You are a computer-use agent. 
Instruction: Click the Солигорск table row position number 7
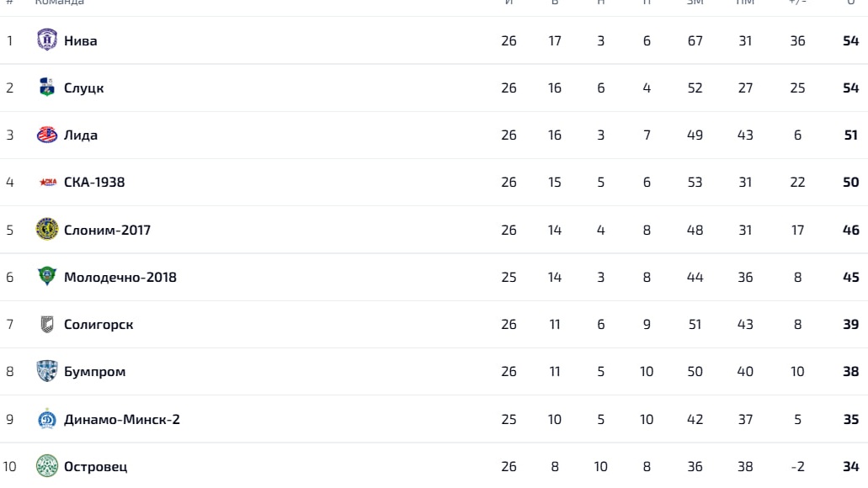coord(9,324)
